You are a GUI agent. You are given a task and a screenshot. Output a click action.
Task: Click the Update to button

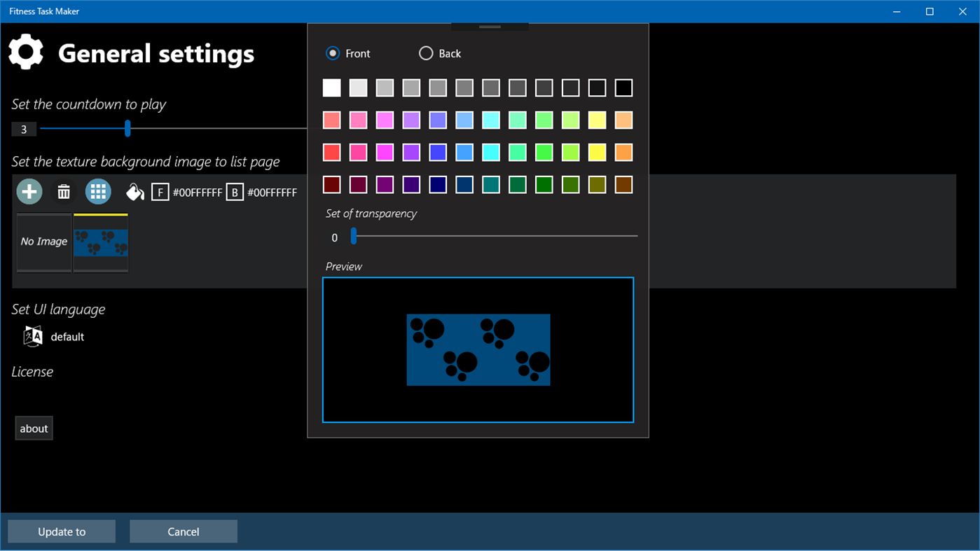pos(62,531)
